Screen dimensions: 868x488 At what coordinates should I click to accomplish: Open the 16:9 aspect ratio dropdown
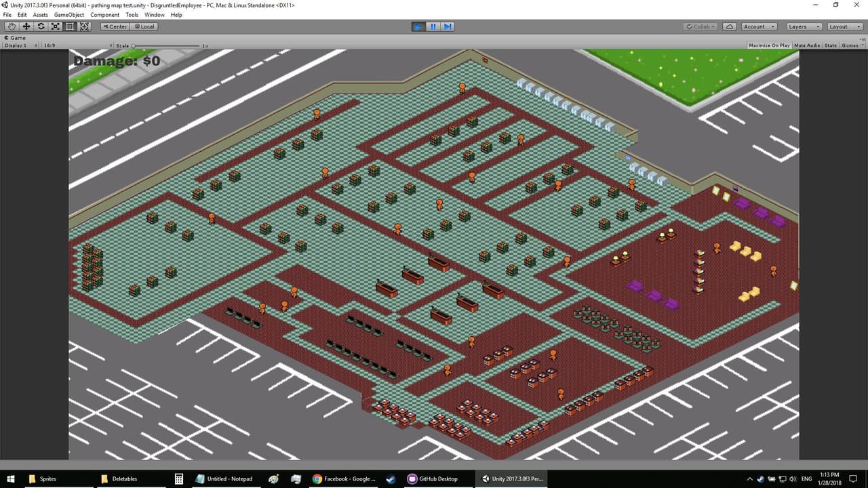78,45
